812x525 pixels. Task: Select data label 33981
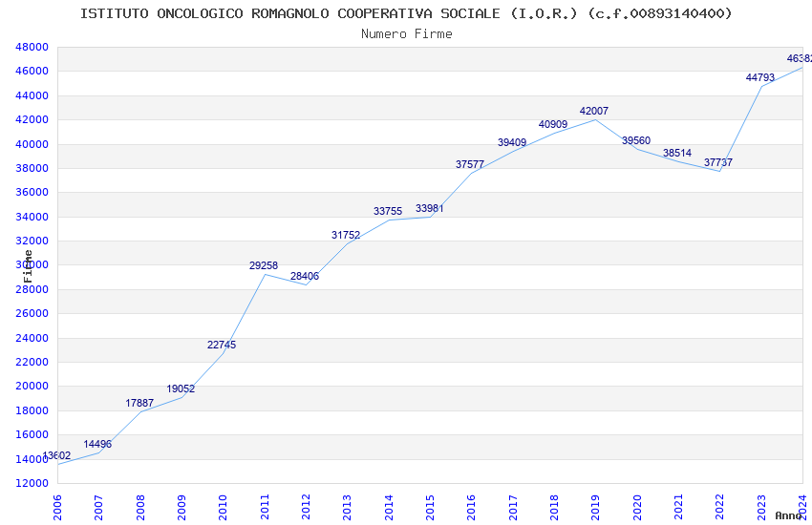[x=429, y=208]
